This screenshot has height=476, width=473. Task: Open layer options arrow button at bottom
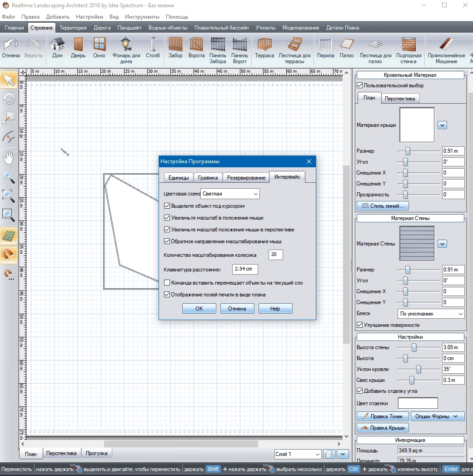point(343,454)
